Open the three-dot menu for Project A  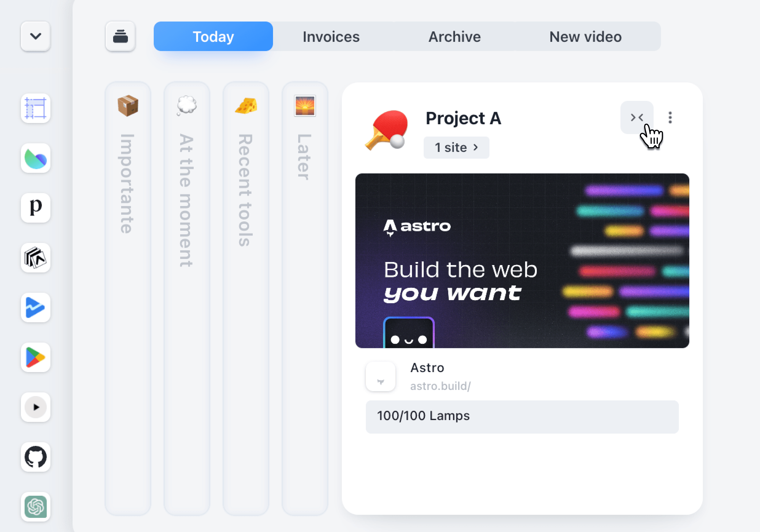pos(670,117)
